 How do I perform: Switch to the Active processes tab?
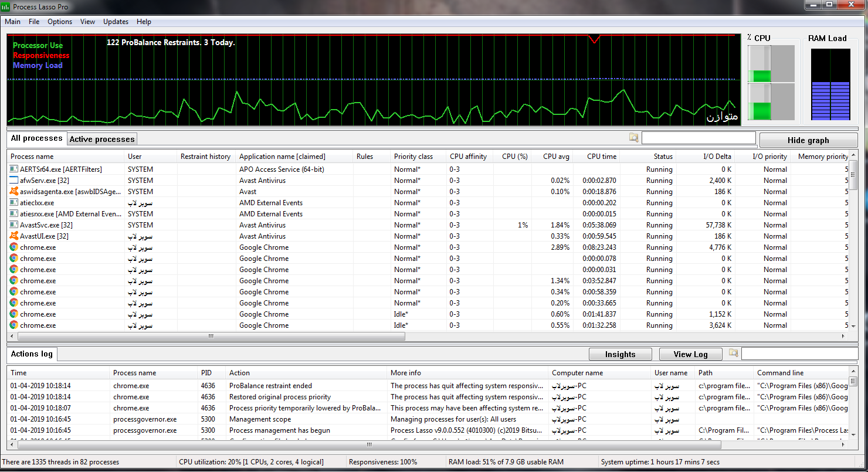(102, 139)
